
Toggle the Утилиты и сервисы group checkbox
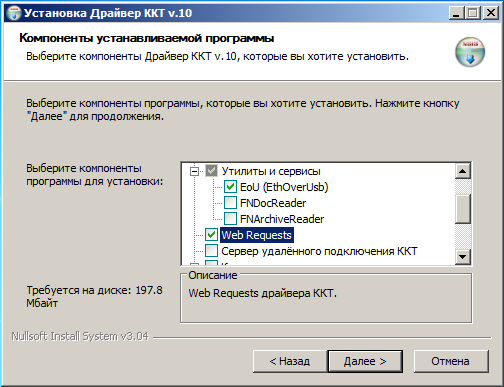click(x=211, y=171)
